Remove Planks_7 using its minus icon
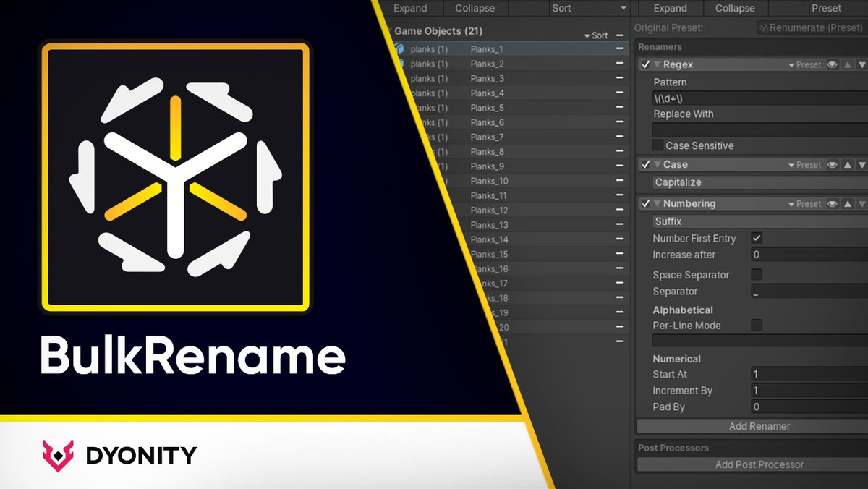This screenshot has width=868, height=489. tap(618, 137)
